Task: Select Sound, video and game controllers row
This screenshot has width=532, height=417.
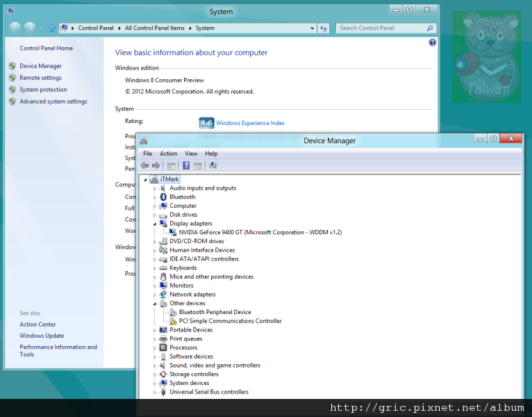Action: (x=215, y=366)
